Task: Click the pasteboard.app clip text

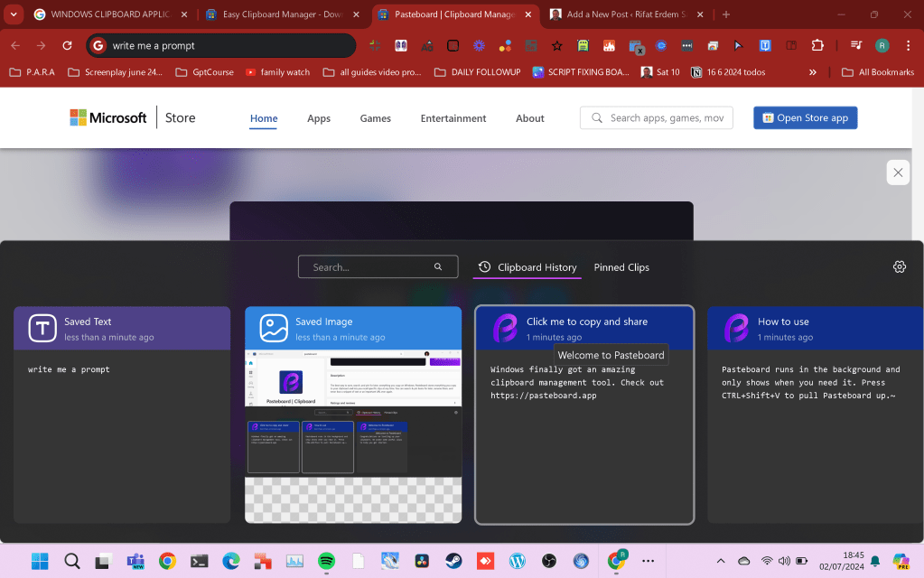Action: point(577,382)
